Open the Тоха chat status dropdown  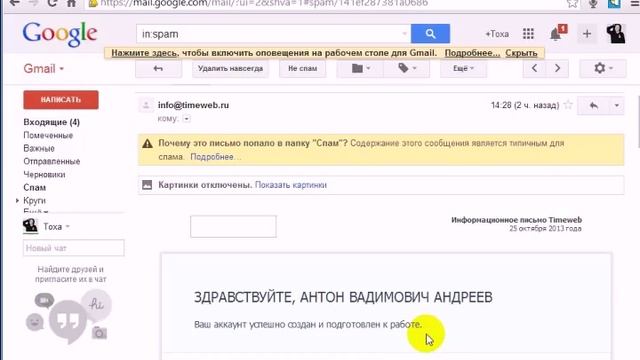(x=67, y=227)
